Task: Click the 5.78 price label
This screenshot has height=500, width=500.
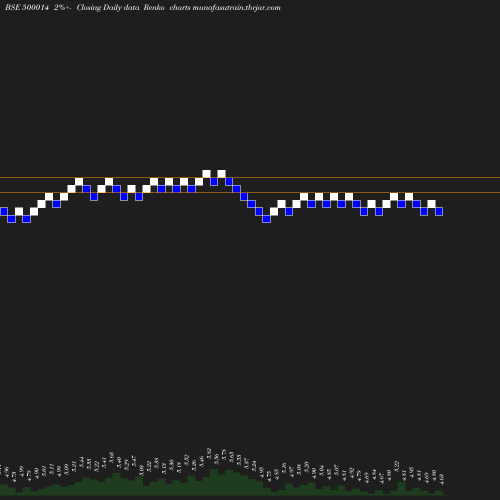Action: [224, 455]
